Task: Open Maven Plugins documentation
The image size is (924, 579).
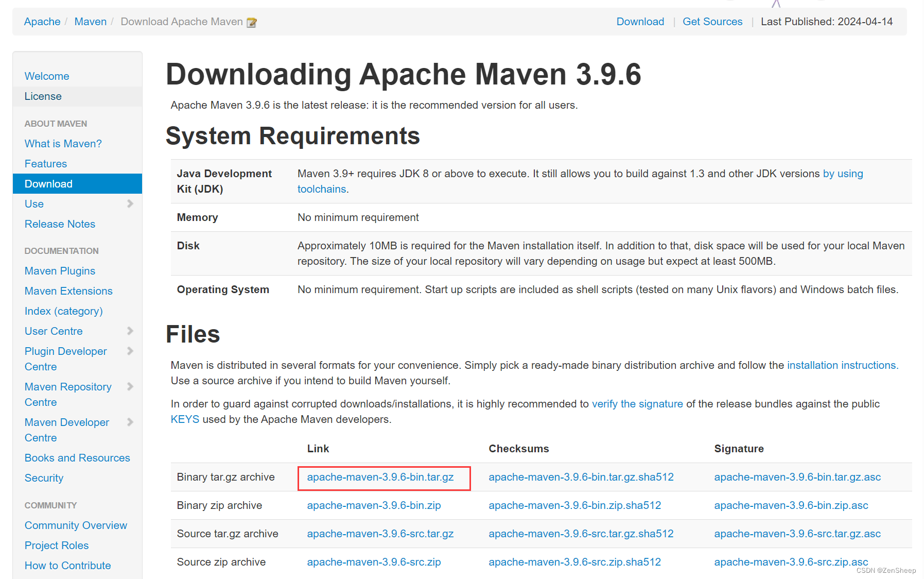Action: 60,271
